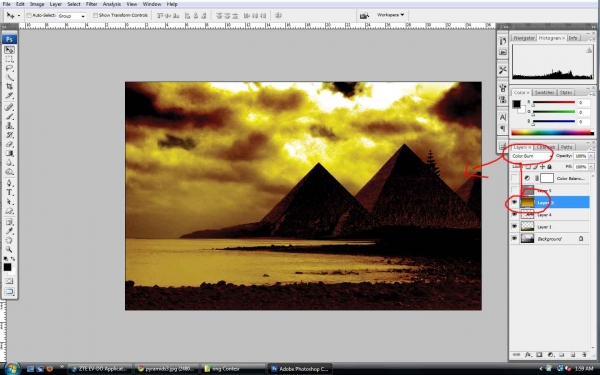Click the Go to Bridge icon
The width and height of the screenshot is (600, 375).
point(364,15)
